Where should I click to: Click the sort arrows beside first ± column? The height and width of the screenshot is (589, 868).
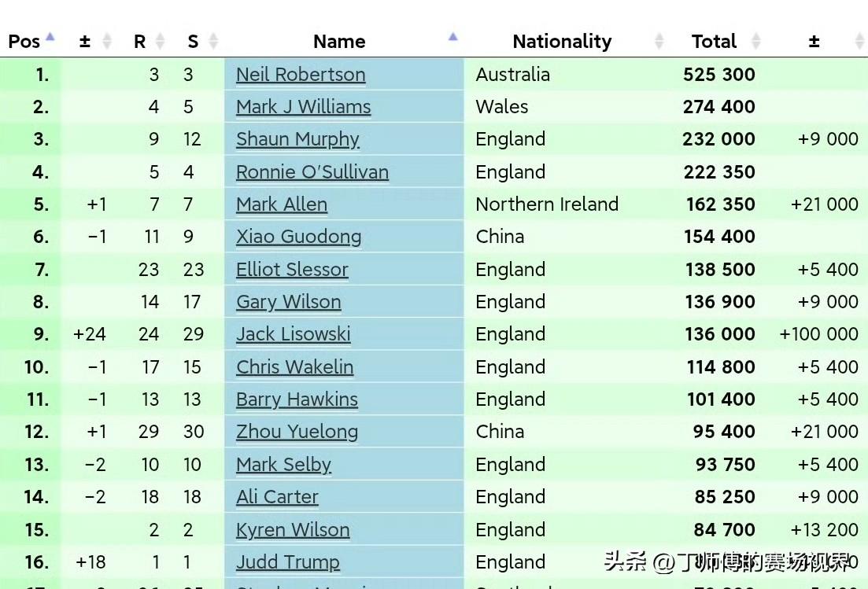[107, 41]
